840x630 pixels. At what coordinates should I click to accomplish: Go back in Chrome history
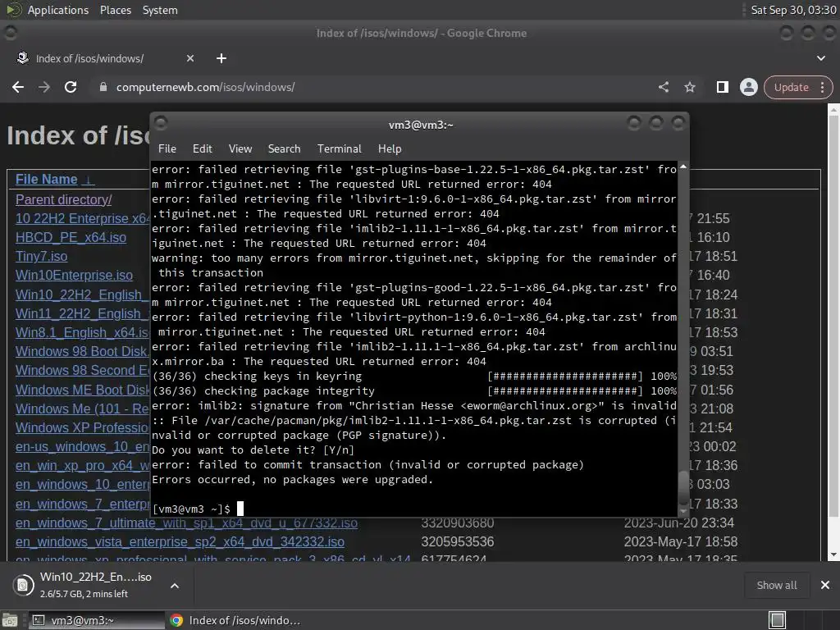(x=18, y=87)
